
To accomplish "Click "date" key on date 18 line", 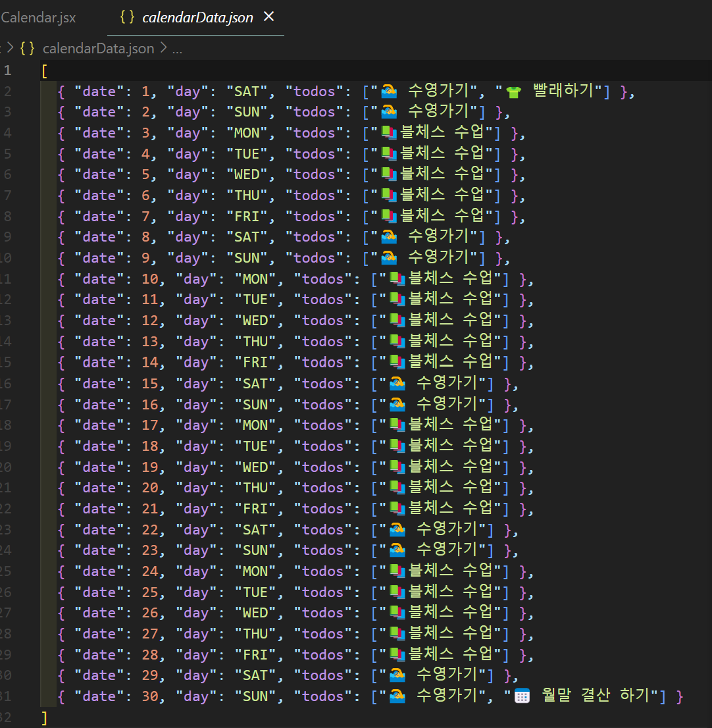I will [99, 446].
